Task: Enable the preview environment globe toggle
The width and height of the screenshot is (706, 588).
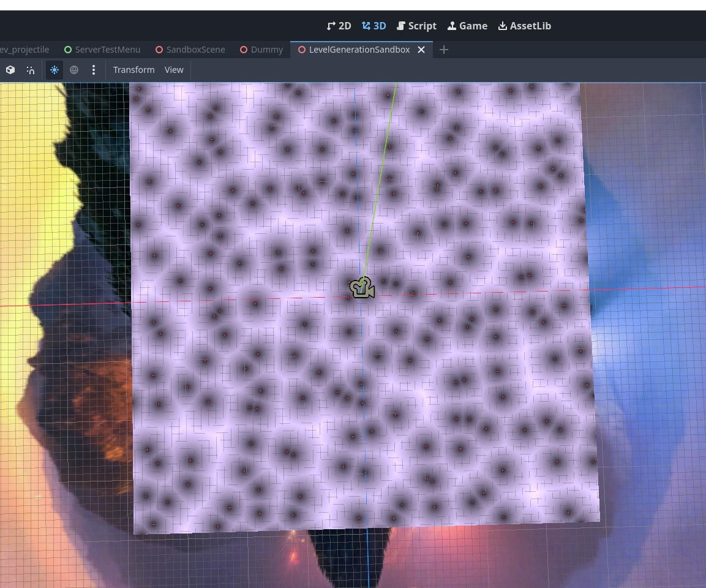Action: (x=74, y=70)
